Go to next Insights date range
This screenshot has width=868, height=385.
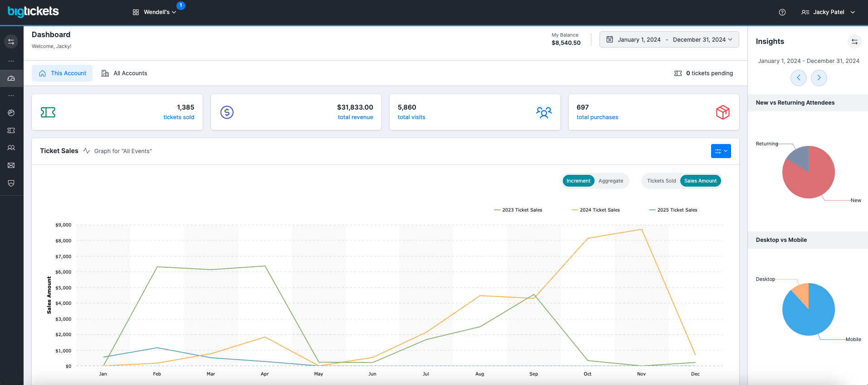click(x=819, y=77)
